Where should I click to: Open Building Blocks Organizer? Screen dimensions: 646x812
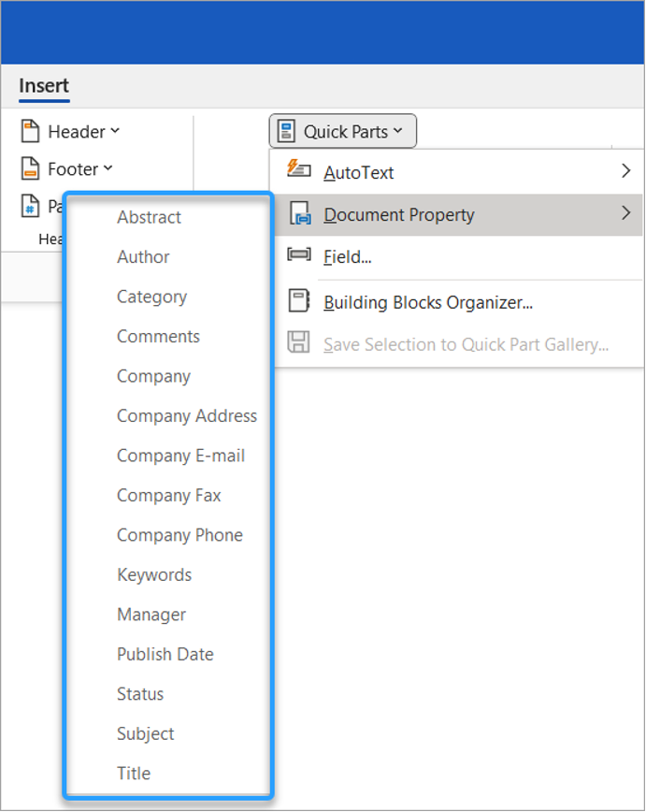[428, 301]
